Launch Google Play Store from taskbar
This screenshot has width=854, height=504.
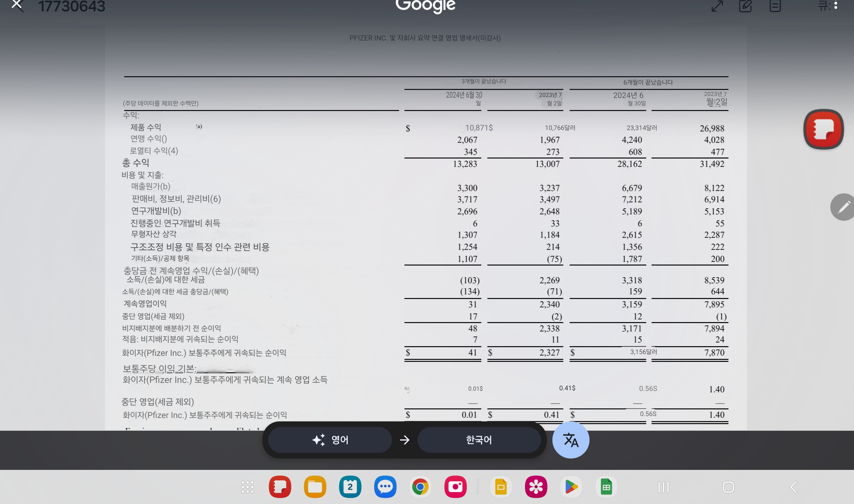pos(571,487)
